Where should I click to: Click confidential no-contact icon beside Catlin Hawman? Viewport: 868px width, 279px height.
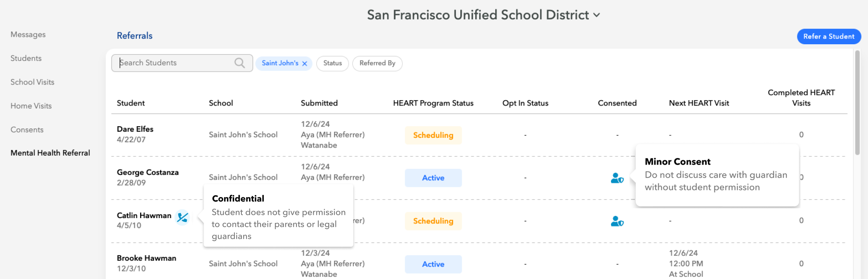[182, 217]
